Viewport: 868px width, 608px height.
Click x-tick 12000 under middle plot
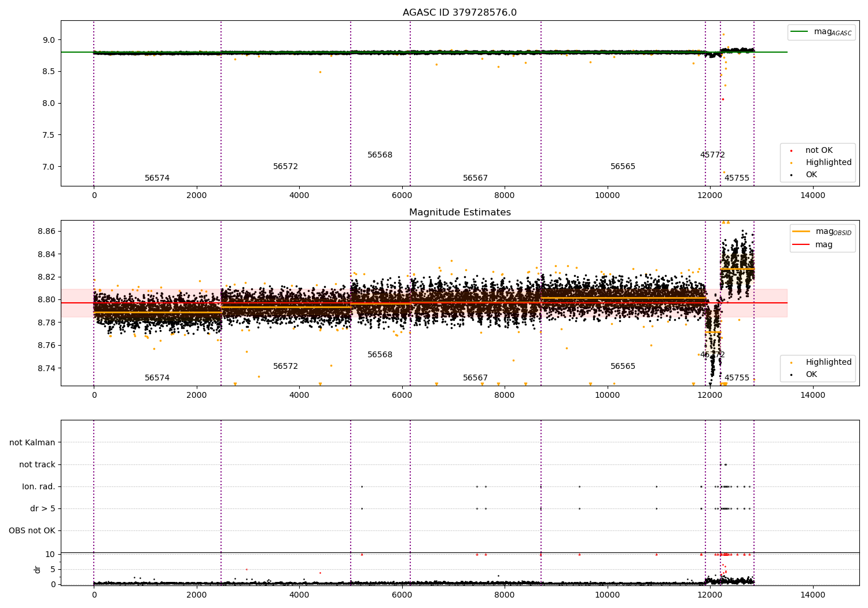[710, 395]
